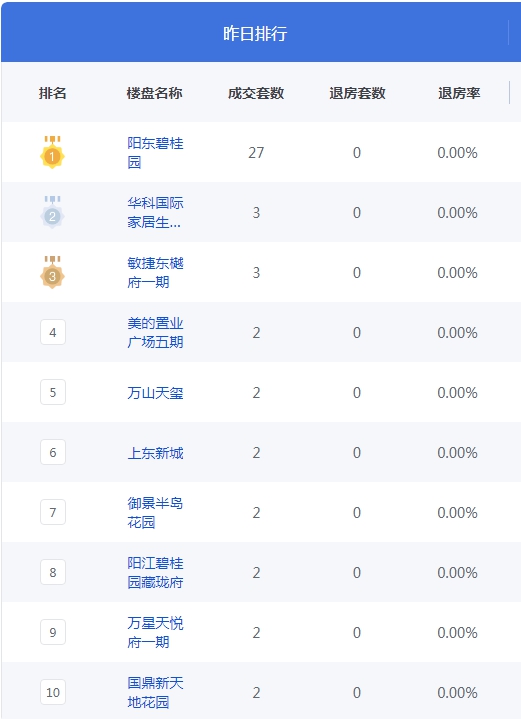
Task: Click the 退房率 column header
Action: pos(459,93)
